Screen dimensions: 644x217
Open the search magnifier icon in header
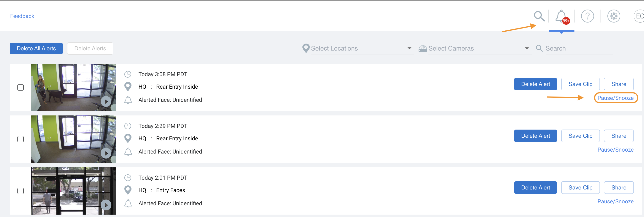(539, 16)
